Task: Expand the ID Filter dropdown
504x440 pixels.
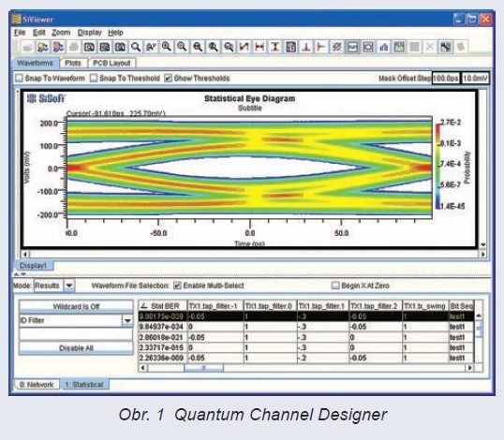Action: (x=127, y=320)
